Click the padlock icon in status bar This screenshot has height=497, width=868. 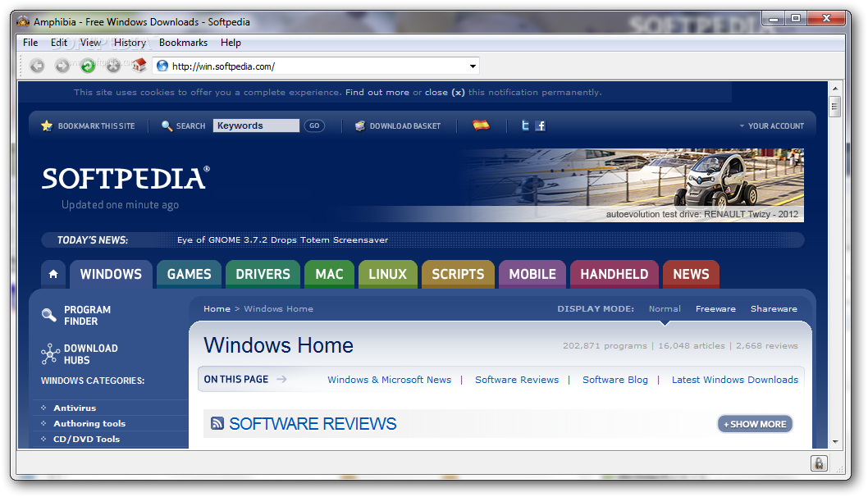(x=819, y=463)
